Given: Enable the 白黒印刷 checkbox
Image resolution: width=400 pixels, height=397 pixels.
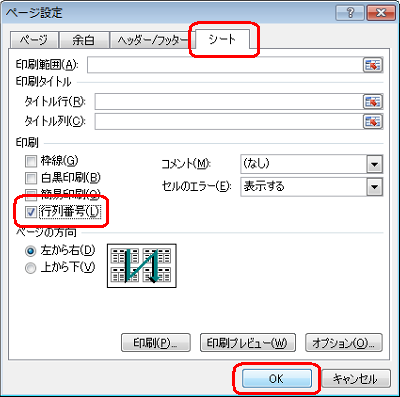Looking at the screenshot, I should 31,178.
